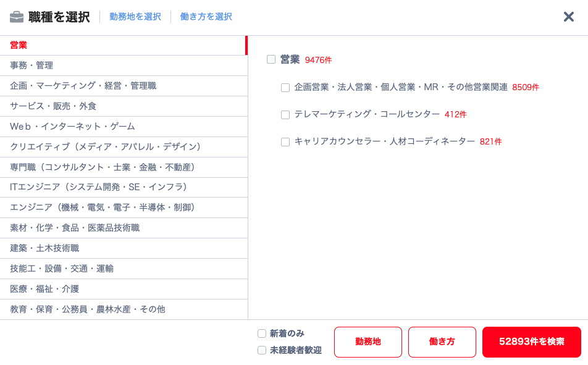Select ITエンジニア category in the list
Viewport: 588px width, 365px height.
pos(124,187)
